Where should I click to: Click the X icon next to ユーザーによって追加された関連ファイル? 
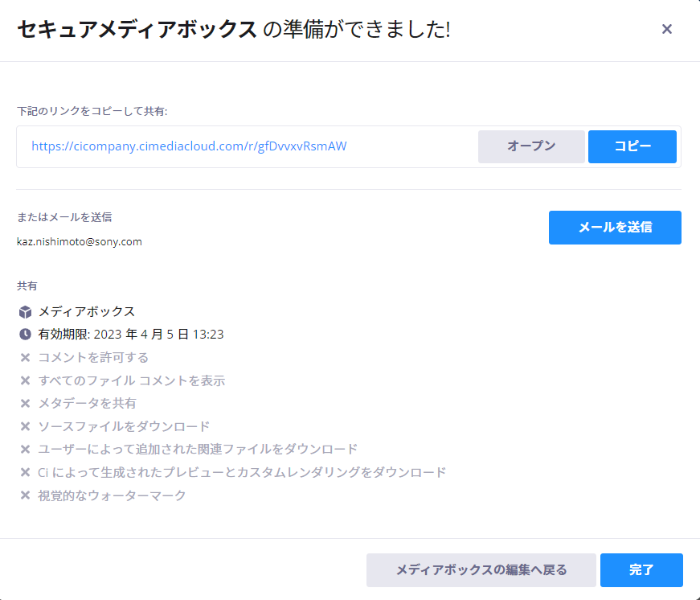[26, 449]
